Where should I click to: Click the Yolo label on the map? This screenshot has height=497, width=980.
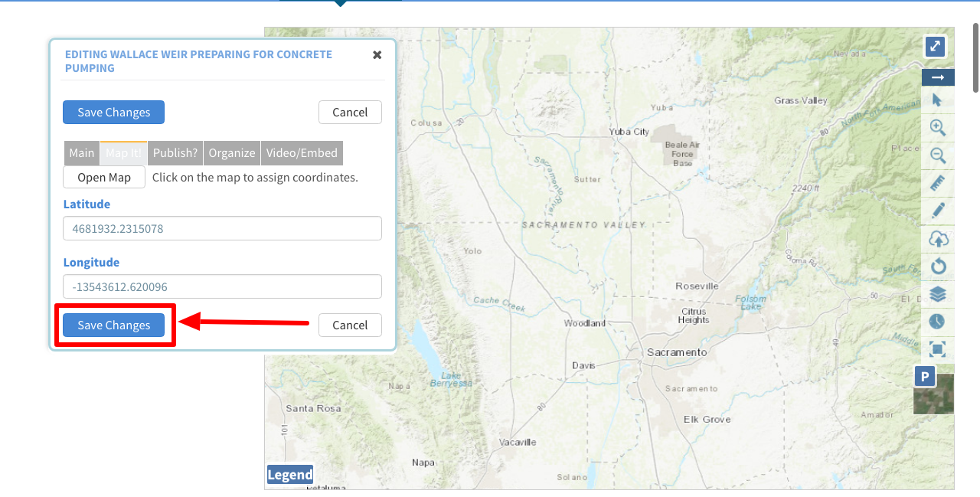point(472,251)
